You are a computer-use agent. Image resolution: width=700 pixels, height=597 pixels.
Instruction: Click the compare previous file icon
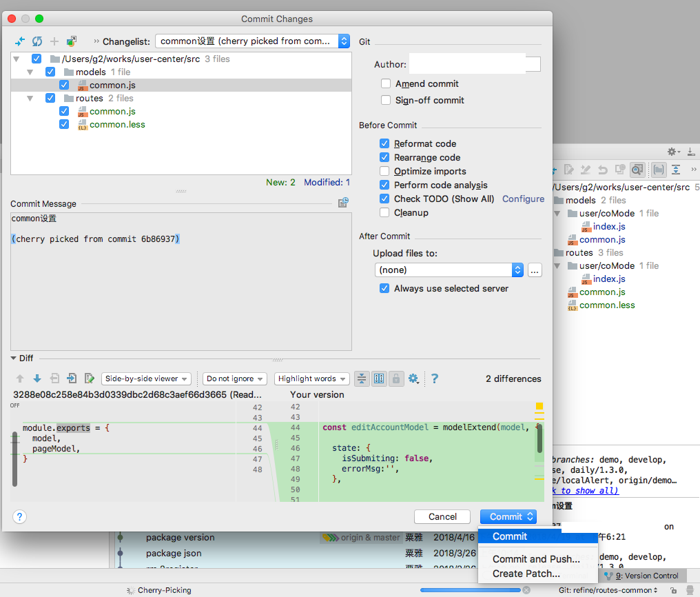click(54, 378)
